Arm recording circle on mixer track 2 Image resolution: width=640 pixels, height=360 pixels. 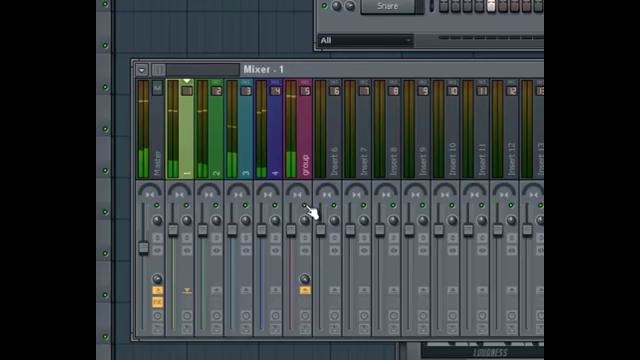tap(216, 316)
